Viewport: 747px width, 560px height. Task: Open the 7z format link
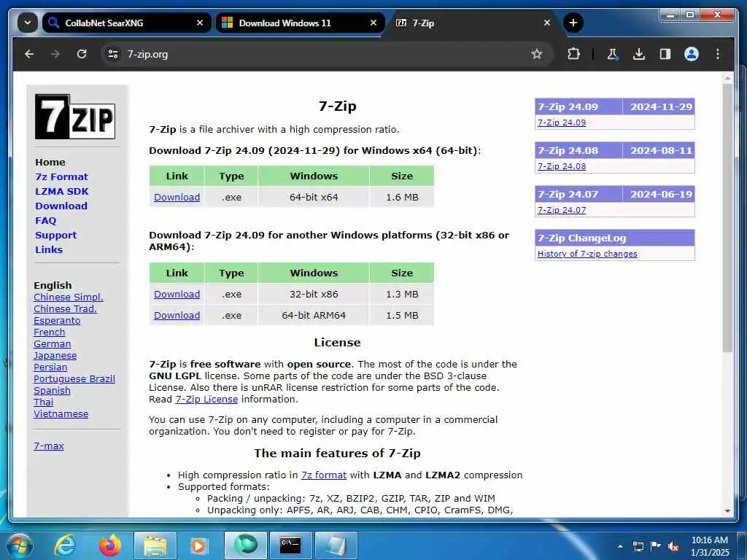pos(324,475)
